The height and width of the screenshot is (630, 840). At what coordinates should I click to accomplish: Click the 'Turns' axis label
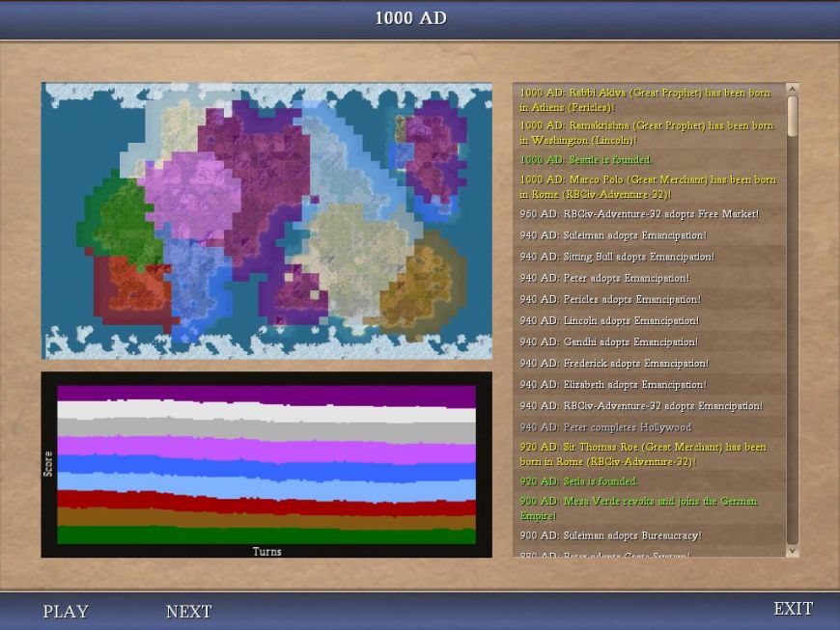pos(266,551)
